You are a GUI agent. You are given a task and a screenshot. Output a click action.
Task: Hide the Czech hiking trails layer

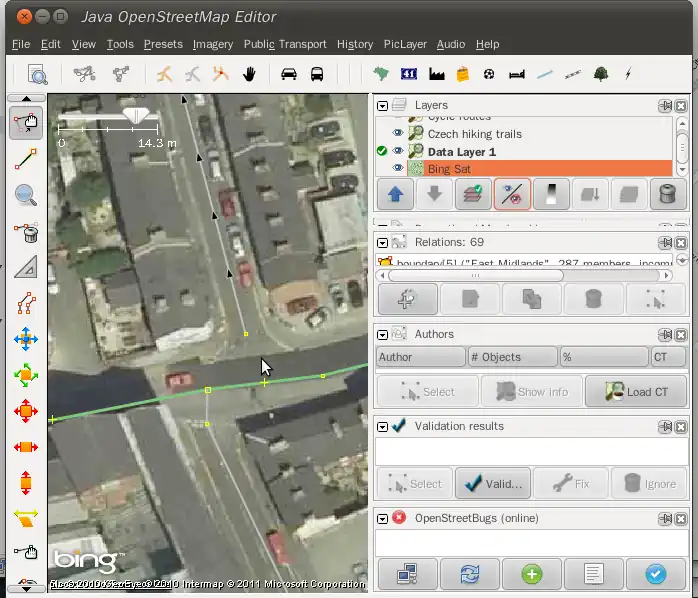(398, 133)
